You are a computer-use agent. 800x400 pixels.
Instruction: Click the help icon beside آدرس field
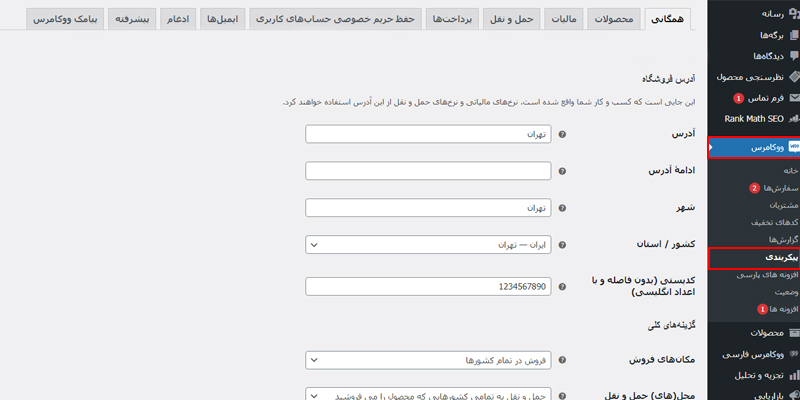click(x=561, y=133)
